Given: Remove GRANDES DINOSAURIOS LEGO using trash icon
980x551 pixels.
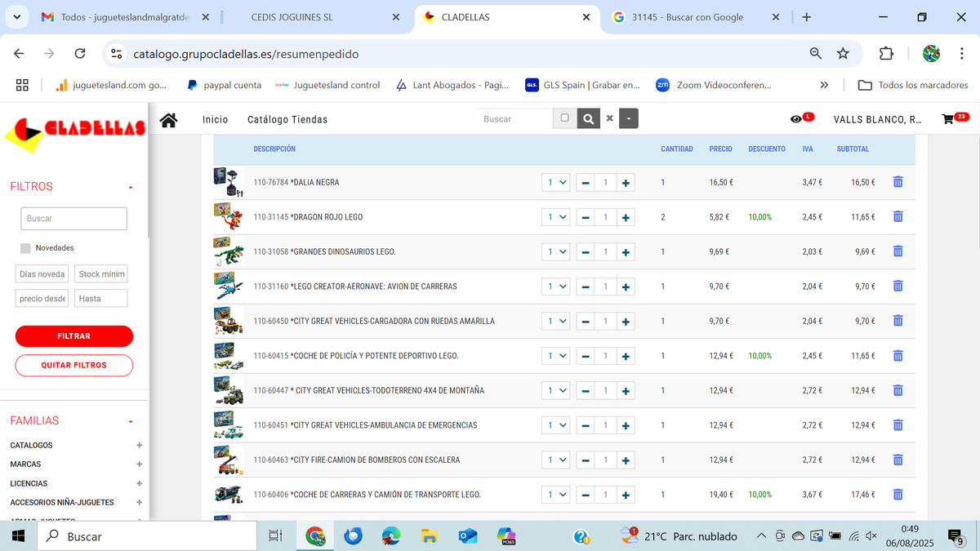Looking at the screenshot, I should click(x=898, y=251).
